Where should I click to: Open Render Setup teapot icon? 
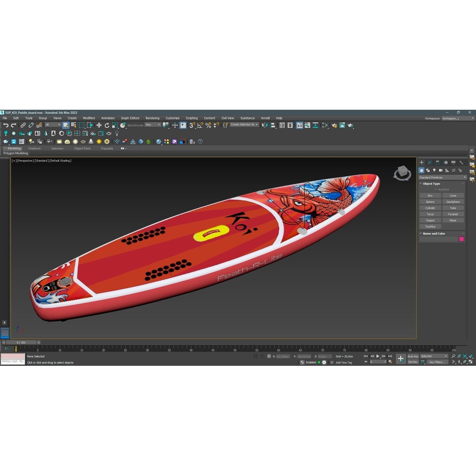(x=334, y=125)
